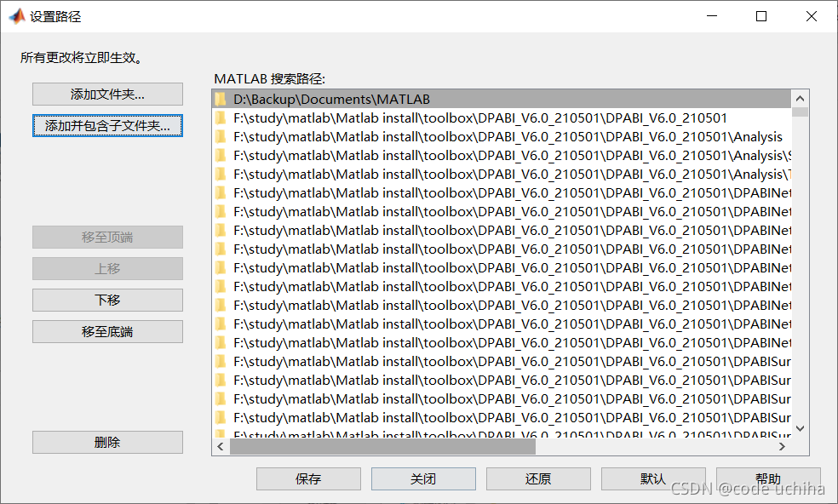Click the 还原 button to revert changes
This screenshot has width=838, height=504.
click(x=538, y=478)
